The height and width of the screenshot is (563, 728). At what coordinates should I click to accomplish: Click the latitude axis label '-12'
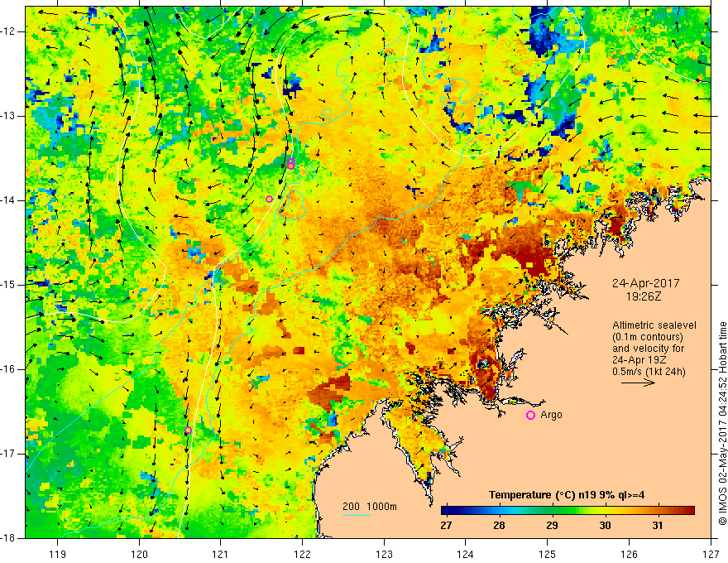click(9, 31)
